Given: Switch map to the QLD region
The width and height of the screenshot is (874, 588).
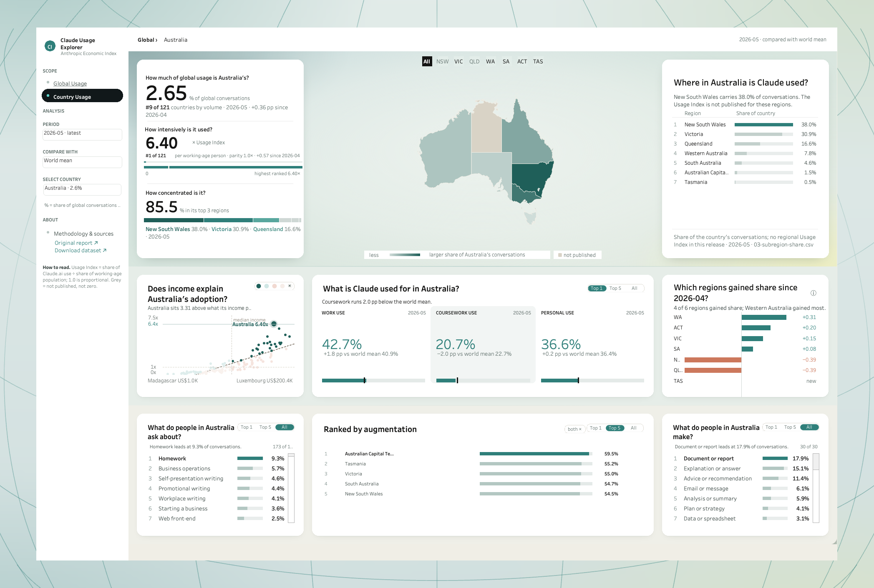Looking at the screenshot, I should (474, 61).
